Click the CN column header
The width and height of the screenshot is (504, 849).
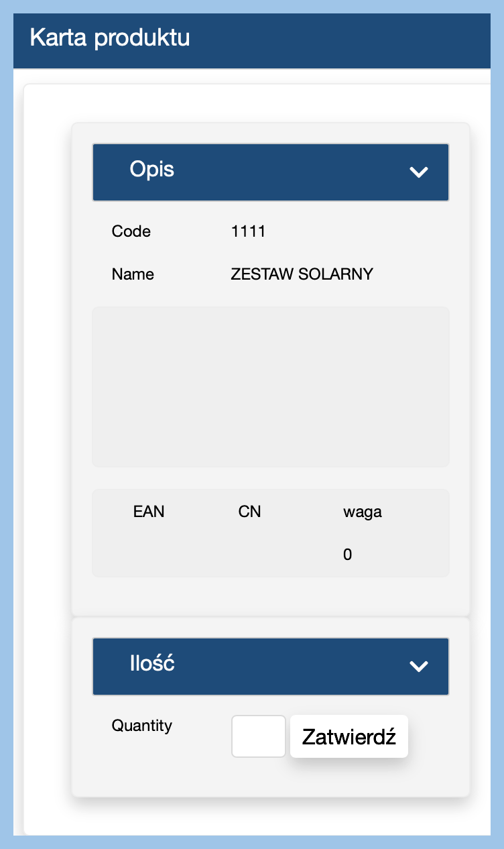click(x=249, y=512)
